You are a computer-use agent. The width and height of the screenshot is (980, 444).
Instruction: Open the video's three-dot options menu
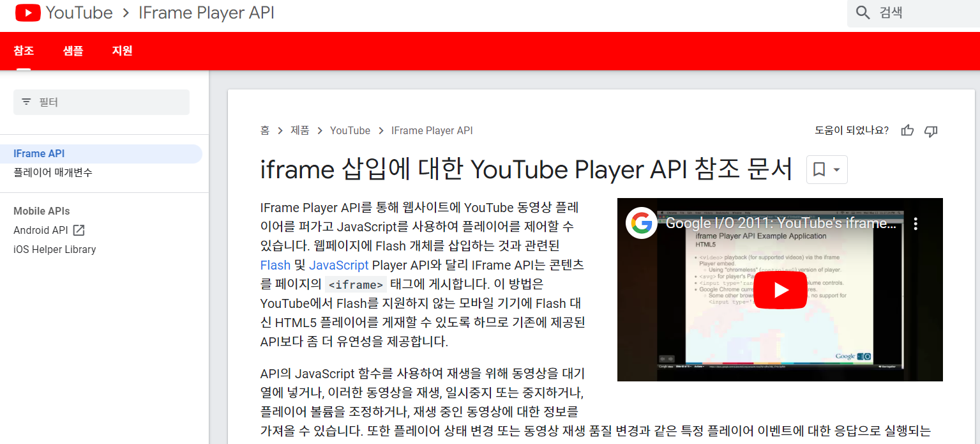(916, 224)
